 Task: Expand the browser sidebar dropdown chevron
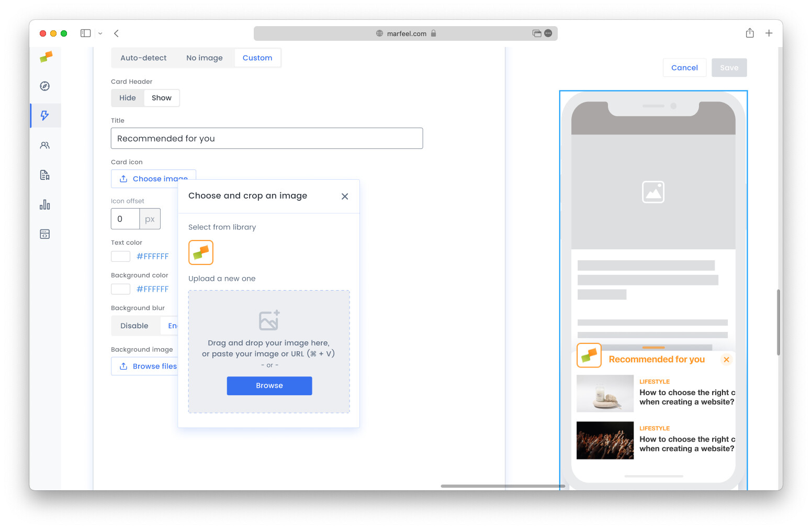click(100, 33)
